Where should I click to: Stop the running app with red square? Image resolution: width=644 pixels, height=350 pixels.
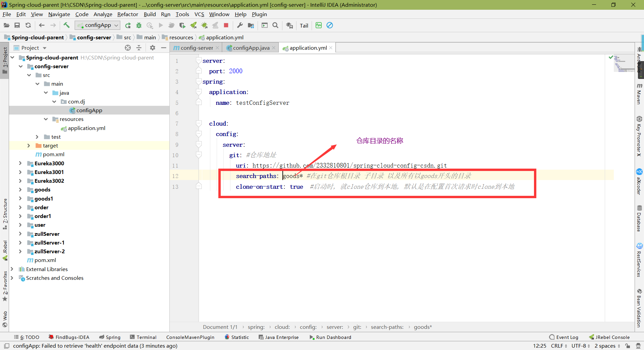pyautogui.click(x=226, y=25)
